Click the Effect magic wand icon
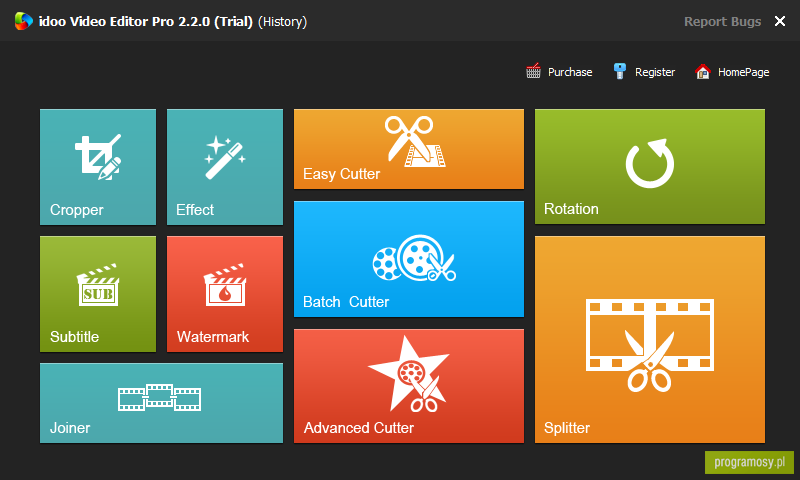The height and width of the screenshot is (480, 800). 225,158
